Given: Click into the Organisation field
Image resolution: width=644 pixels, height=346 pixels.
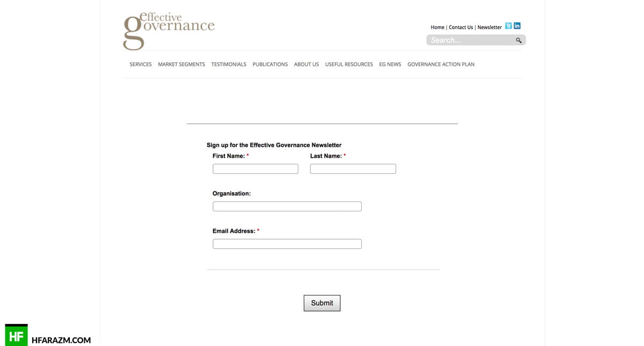Looking at the screenshot, I should (x=287, y=207).
